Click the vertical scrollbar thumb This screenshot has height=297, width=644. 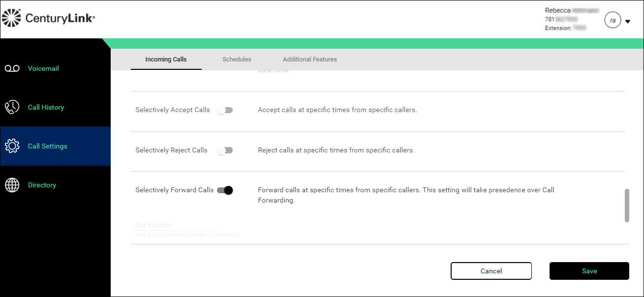(x=627, y=205)
